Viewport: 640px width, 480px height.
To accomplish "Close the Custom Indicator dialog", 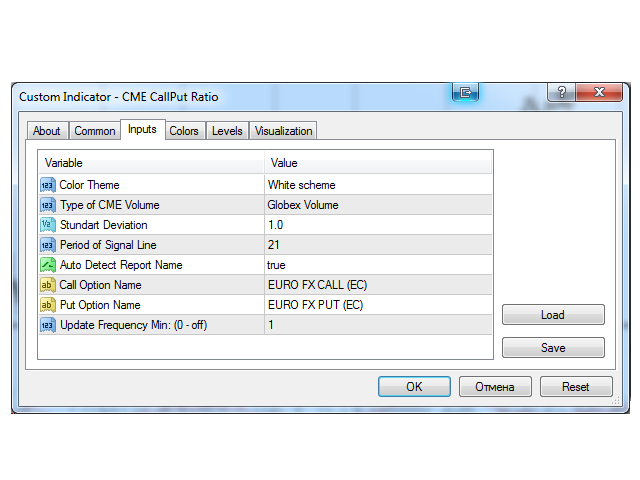I will point(599,92).
